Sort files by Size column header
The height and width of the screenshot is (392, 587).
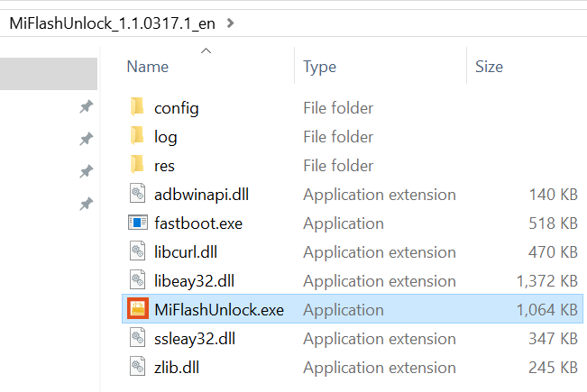click(489, 67)
